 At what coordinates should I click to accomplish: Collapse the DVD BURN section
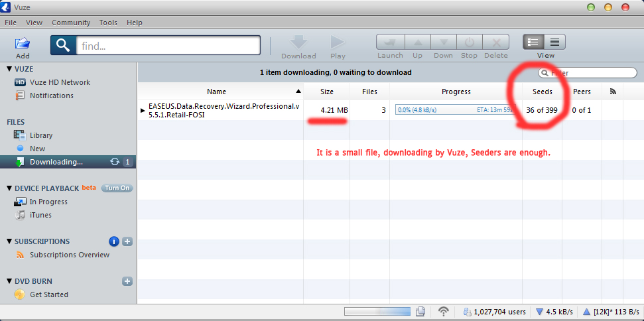pyautogui.click(x=9, y=282)
